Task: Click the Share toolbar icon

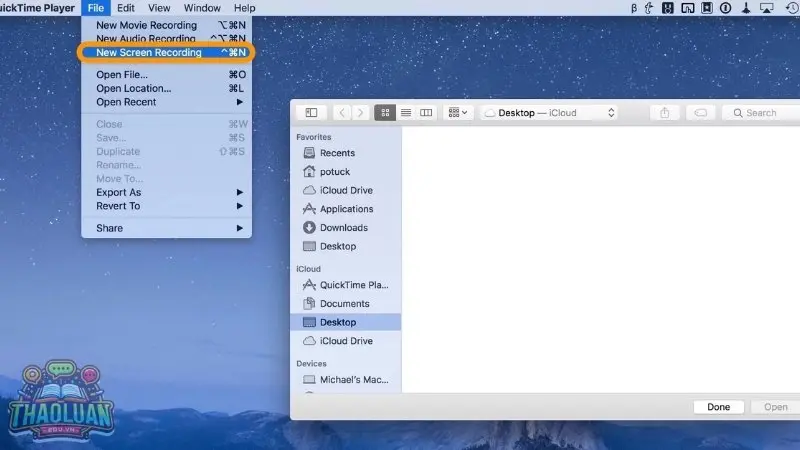Action: (x=664, y=113)
